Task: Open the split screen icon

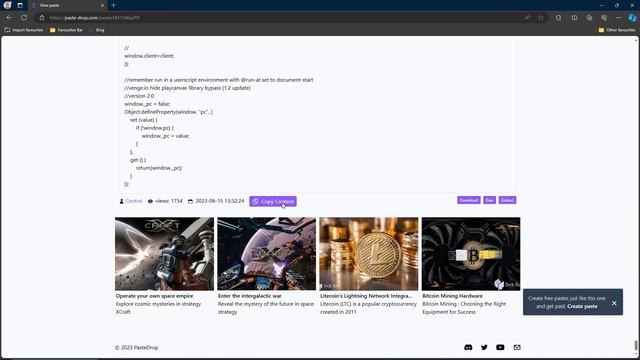Action: 574,18
